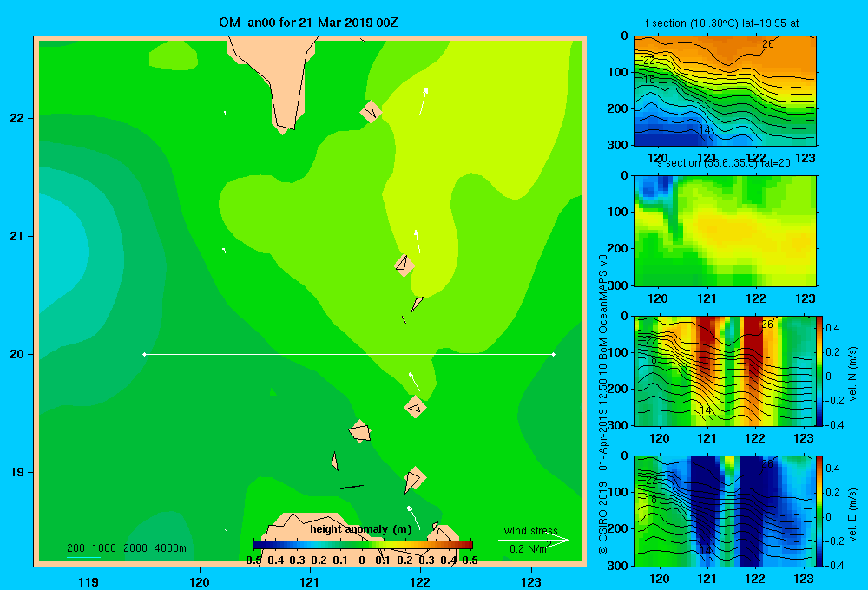Click the 's section' lat=20 heading
Image resolution: width=868 pixels, height=590 pixels.
coord(724,163)
